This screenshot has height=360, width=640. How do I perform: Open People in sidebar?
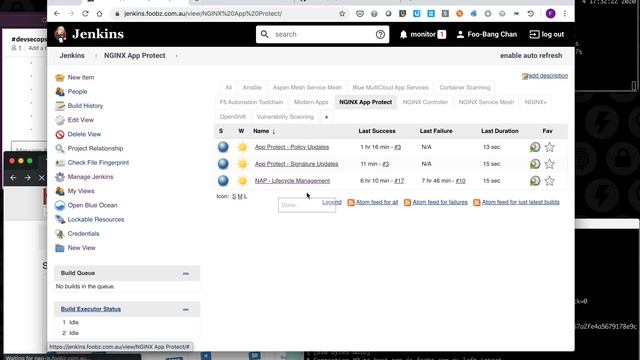[x=78, y=91]
